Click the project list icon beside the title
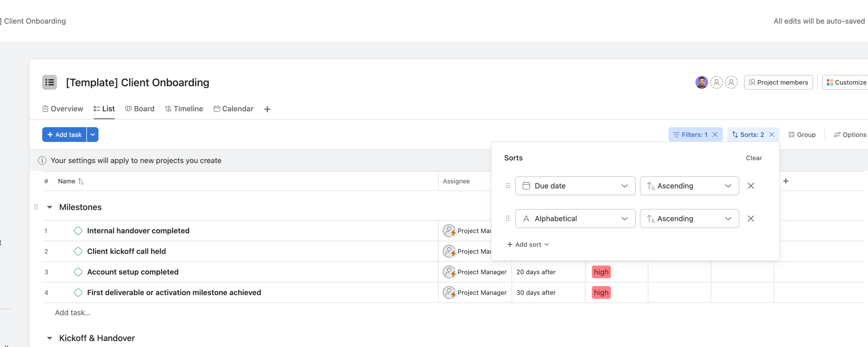The image size is (868, 347). point(49,82)
